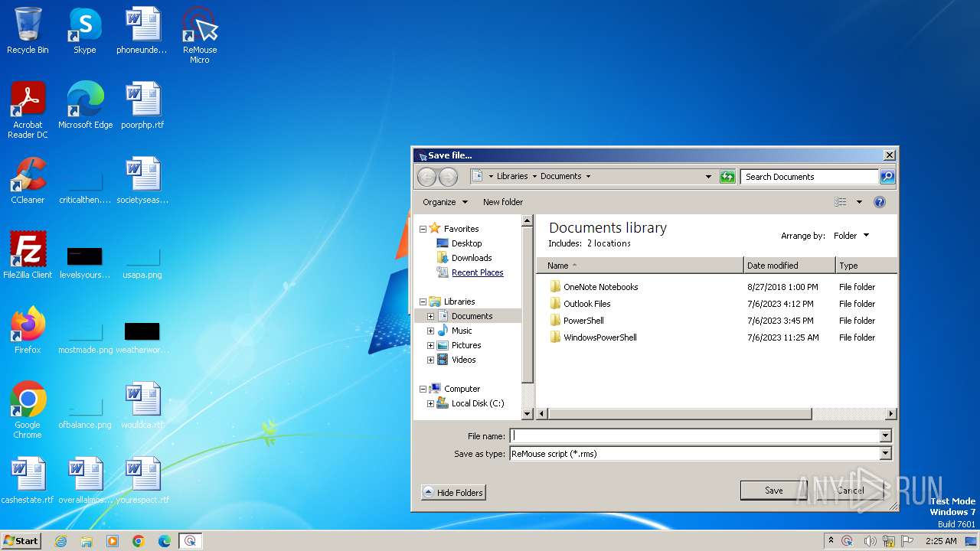
Task: Open the help icon in dialog toolbar
Action: (880, 202)
